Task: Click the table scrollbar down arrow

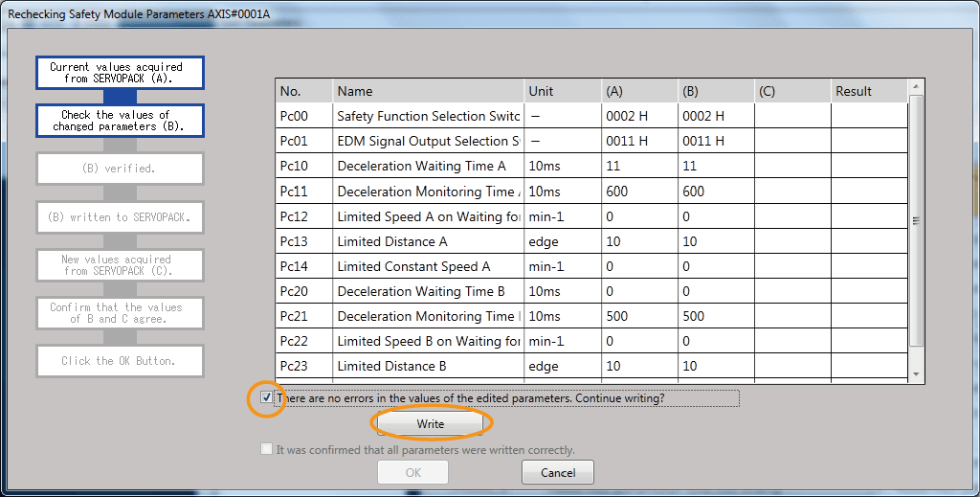Action: 916,373
